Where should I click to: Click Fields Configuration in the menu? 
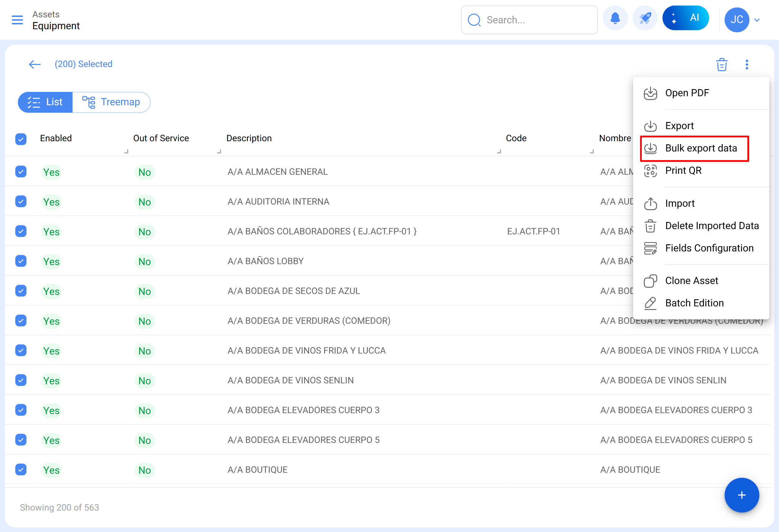709,248
